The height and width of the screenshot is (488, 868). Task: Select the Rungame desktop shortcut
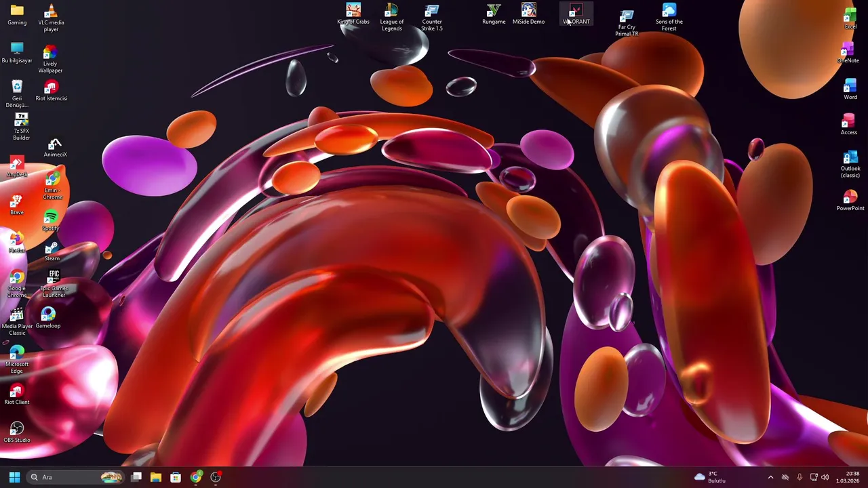[494, 14]
